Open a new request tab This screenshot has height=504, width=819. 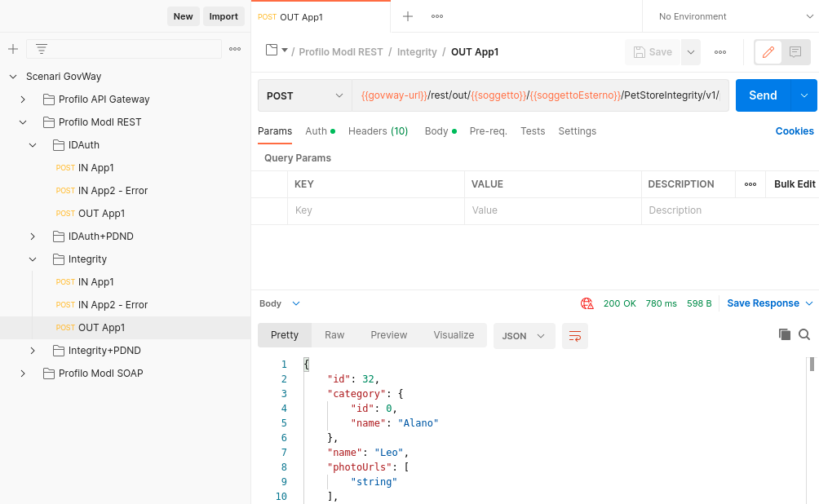pyautogui.click(x=408, y=16)
